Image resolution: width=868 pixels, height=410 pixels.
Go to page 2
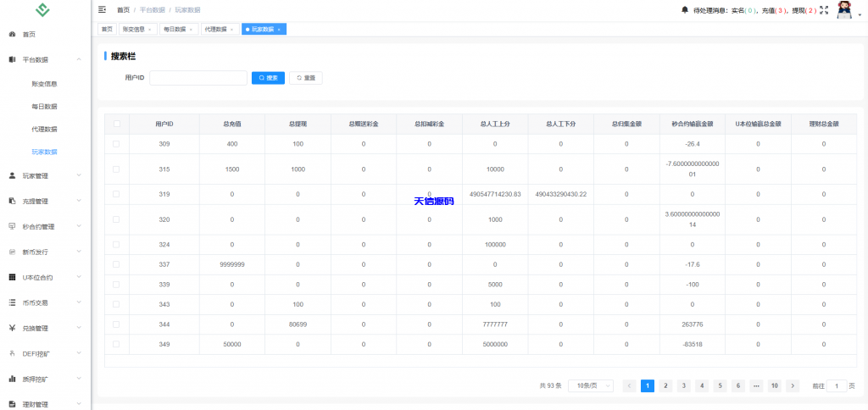[665, 385]
